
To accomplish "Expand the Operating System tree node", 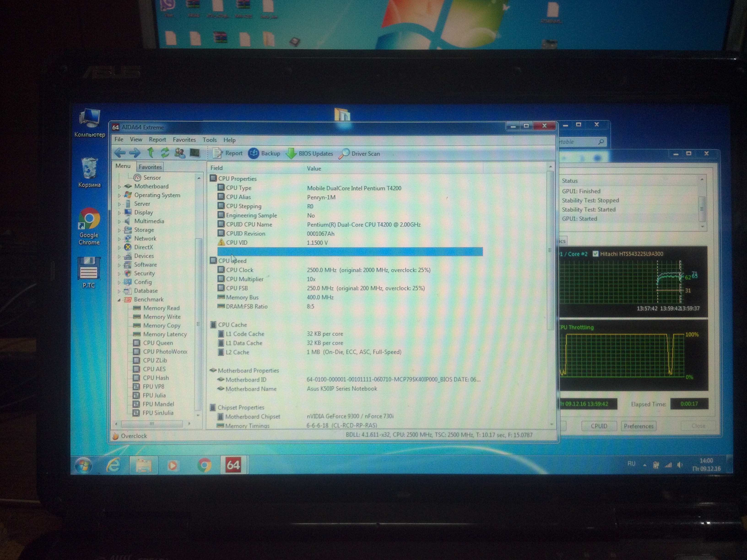I will click(119, 195).
